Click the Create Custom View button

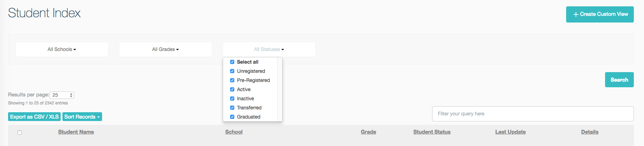tap(600, 14)
